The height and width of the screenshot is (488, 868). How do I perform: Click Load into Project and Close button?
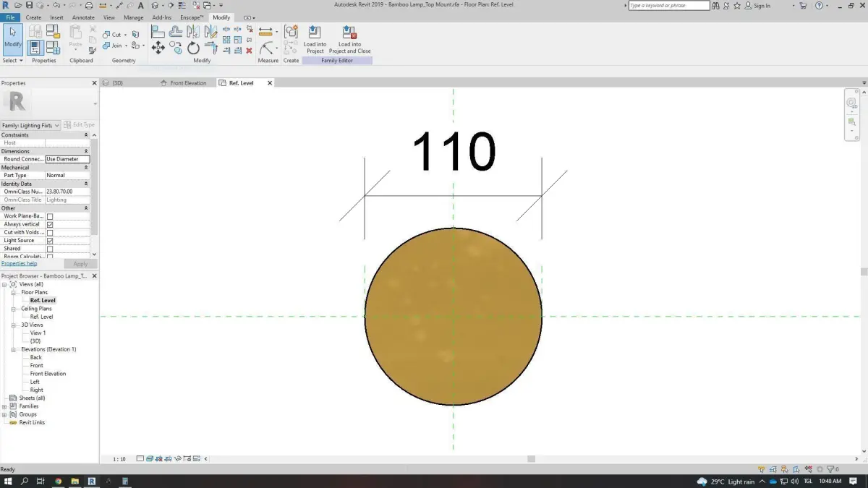(x=350, y=39)
